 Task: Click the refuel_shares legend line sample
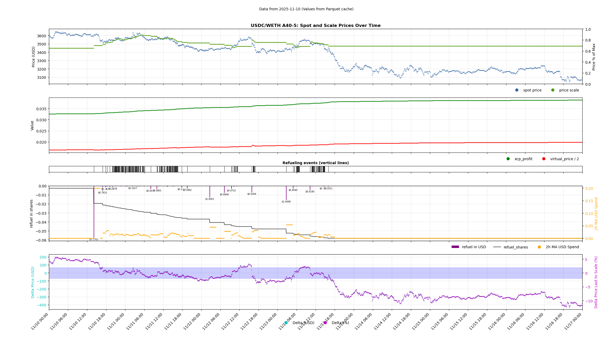point(497,247)
